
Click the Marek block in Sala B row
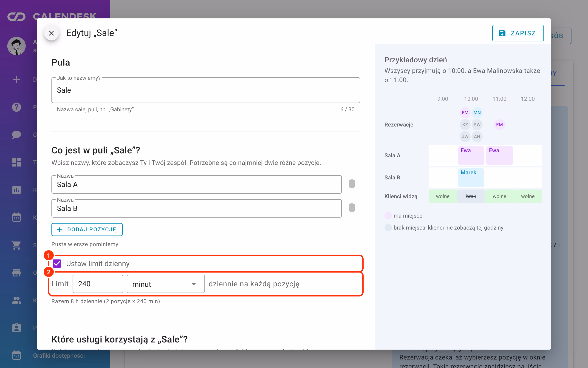[471, 177]
